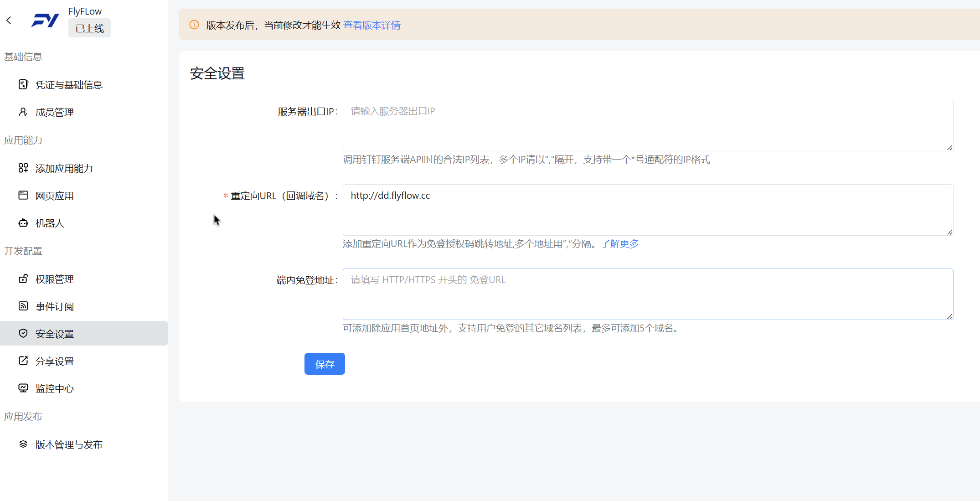Click the 保存 button

coord(325,364)
